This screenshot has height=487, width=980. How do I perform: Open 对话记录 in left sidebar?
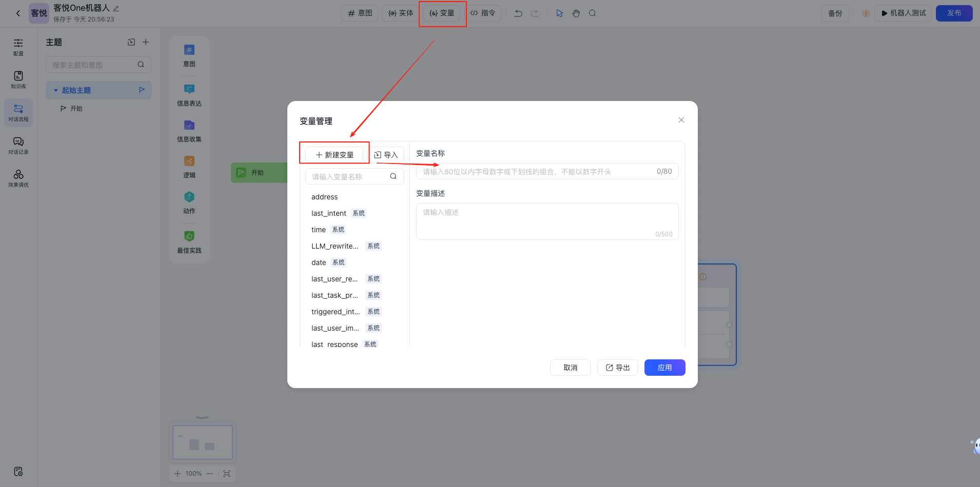click(x=18, y=145)
